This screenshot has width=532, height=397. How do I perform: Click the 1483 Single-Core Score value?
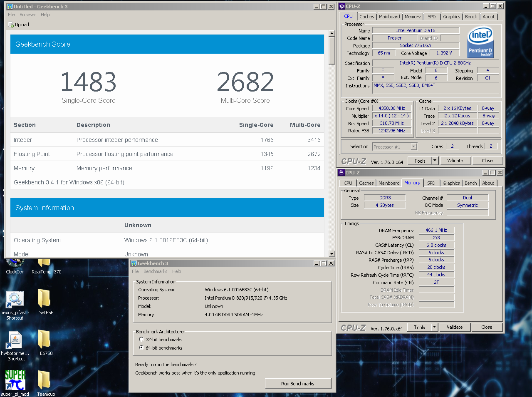88,82
